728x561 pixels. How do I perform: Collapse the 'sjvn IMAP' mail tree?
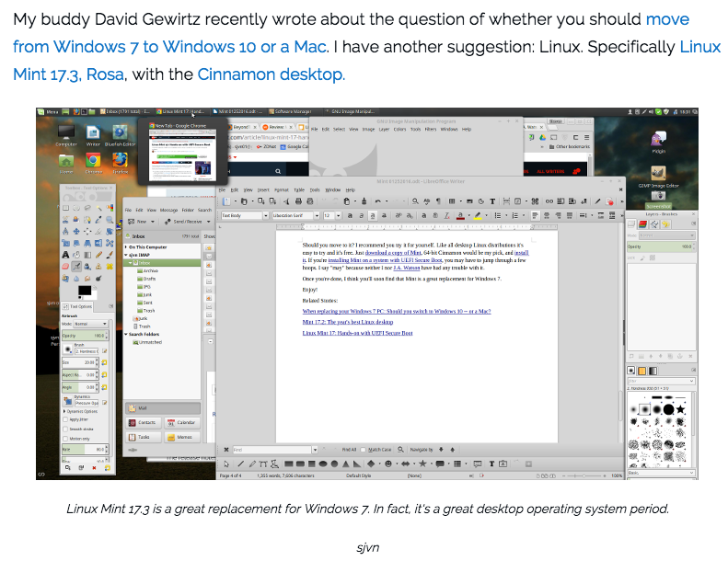pos(126,255)
